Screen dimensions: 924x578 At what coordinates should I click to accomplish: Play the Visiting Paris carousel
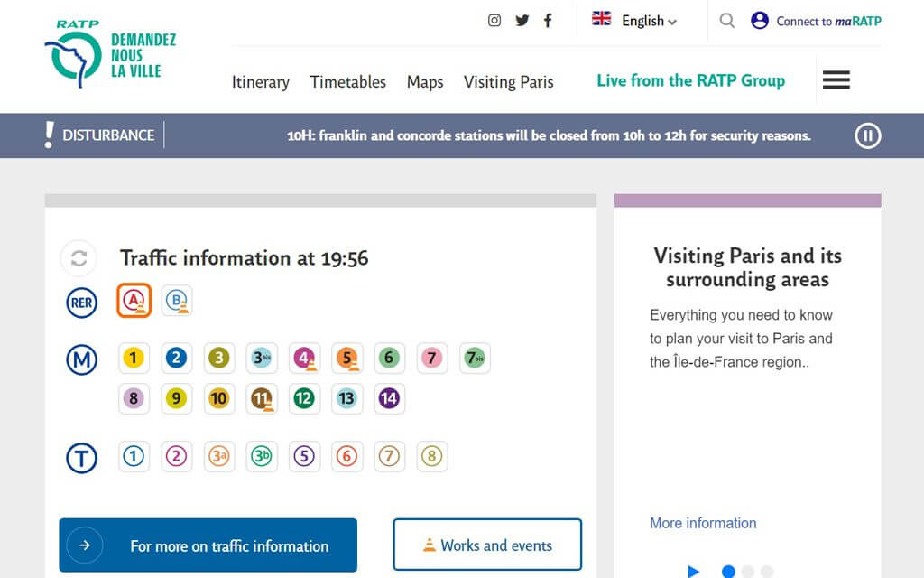pos(693,571)
